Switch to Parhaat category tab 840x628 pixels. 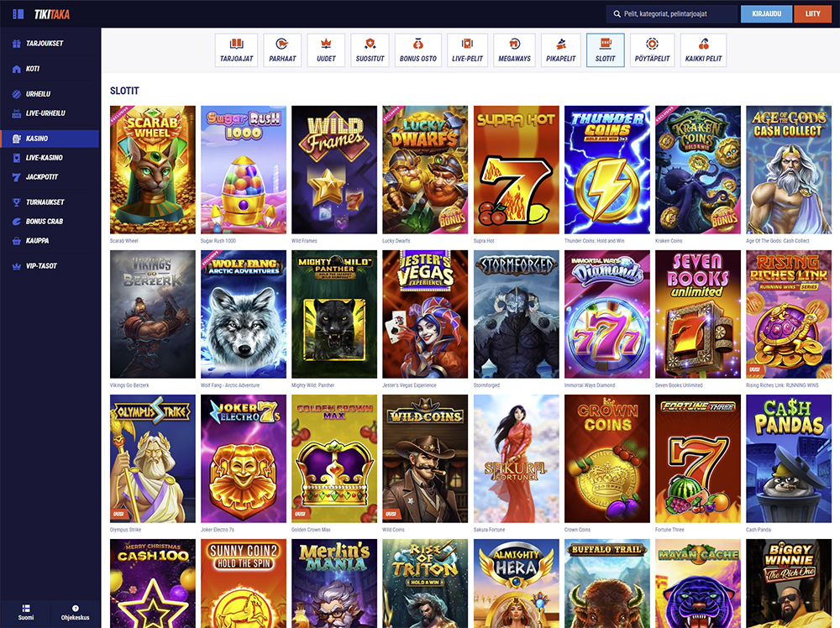(282, 50)
